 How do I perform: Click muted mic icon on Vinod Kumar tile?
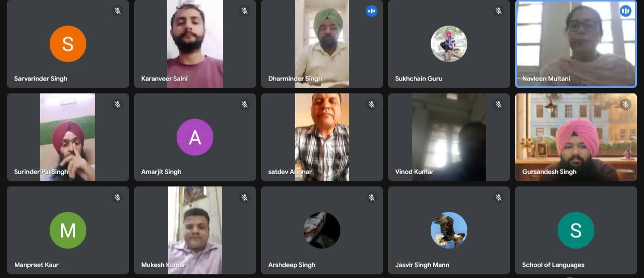[x=499, y=104]
